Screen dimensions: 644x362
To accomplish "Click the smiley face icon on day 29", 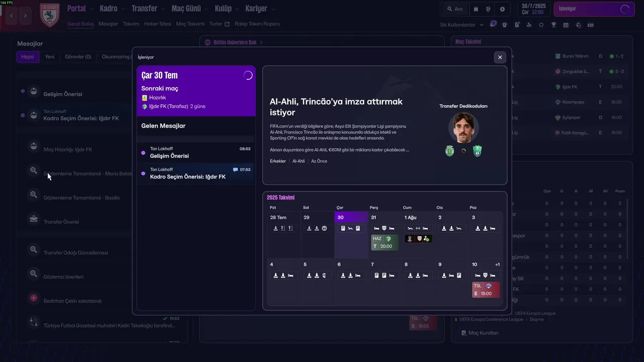I will click(325, 228).
